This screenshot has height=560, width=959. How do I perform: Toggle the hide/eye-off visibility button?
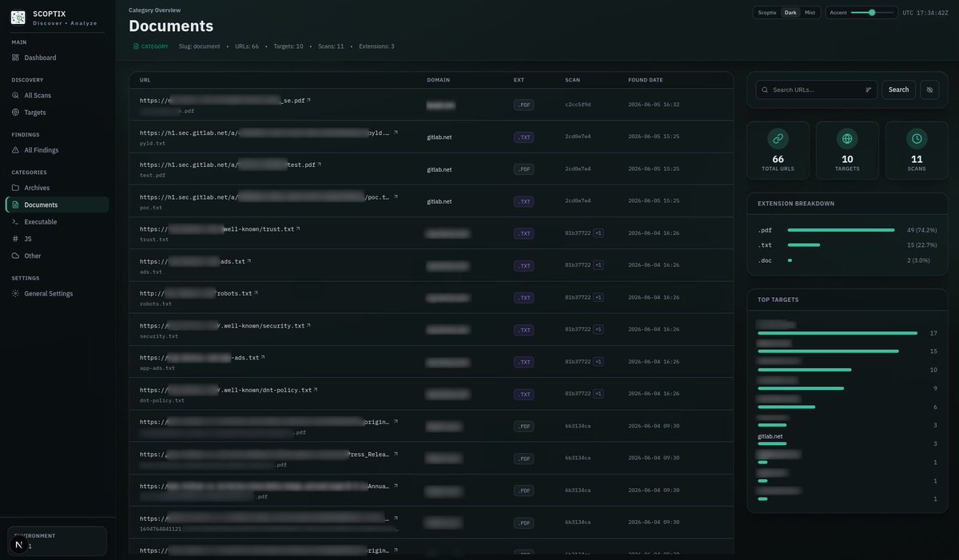click(x=929, y=89)
